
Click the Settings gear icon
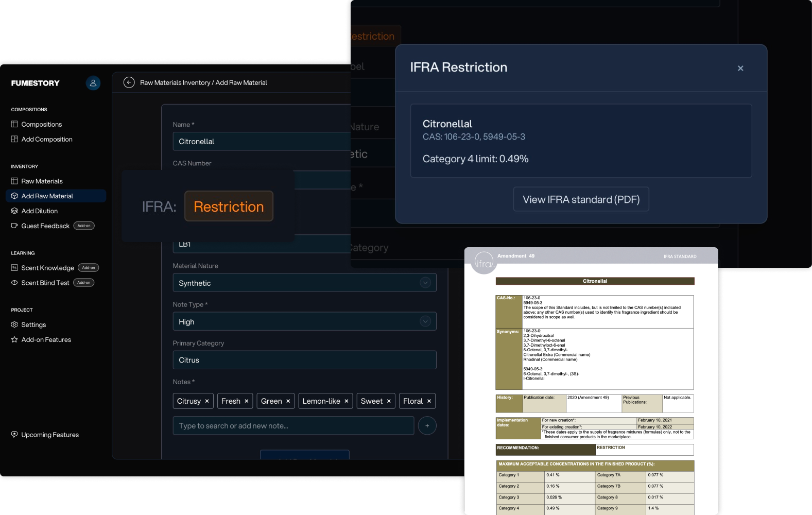click(14, 325)
